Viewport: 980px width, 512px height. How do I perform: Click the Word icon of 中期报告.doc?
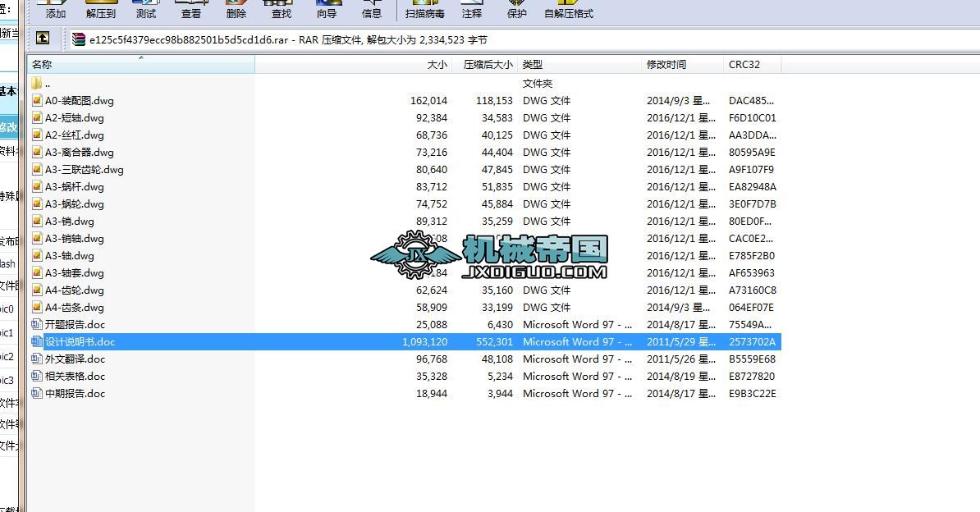pos(37,393)
